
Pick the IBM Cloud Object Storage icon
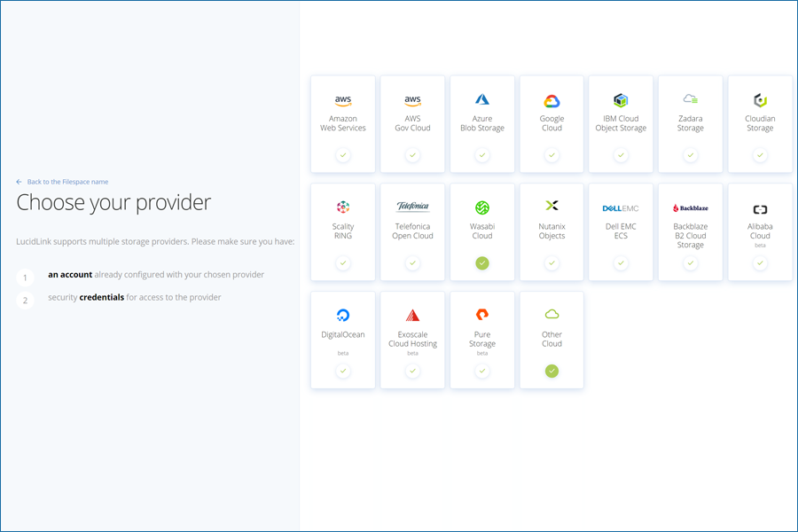[621, 100]
